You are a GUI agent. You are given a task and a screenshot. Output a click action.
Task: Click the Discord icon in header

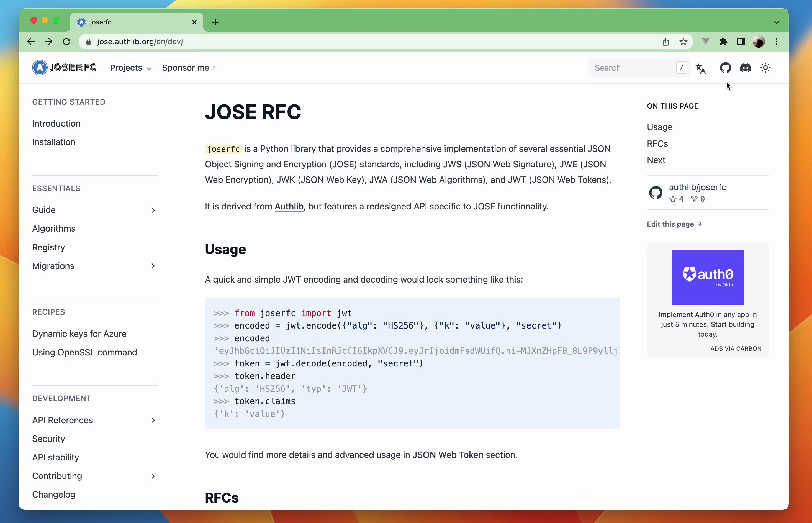point(746,68)
